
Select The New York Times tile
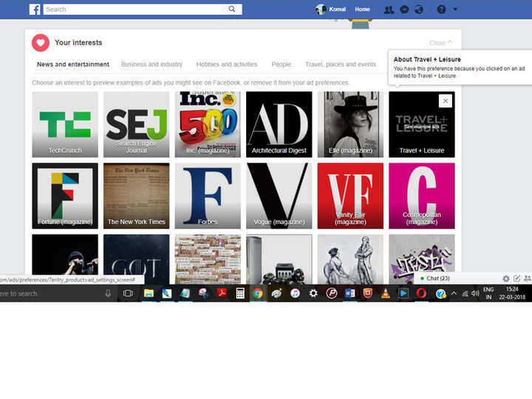137,196
